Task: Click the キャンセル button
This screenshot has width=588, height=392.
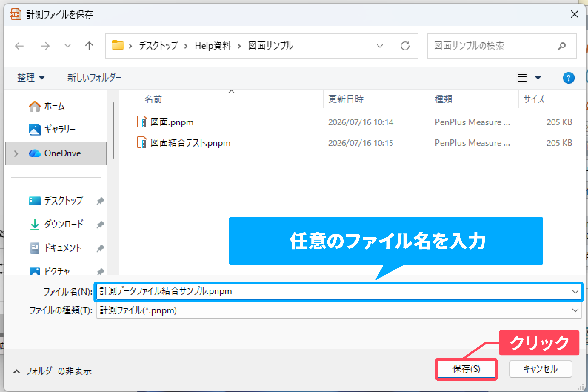Action: pos(540,369)
